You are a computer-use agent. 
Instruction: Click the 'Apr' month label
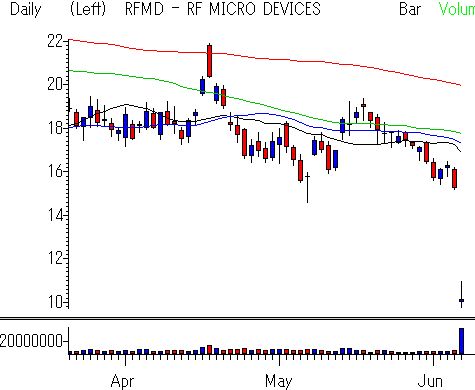click(x=122, y=381)
